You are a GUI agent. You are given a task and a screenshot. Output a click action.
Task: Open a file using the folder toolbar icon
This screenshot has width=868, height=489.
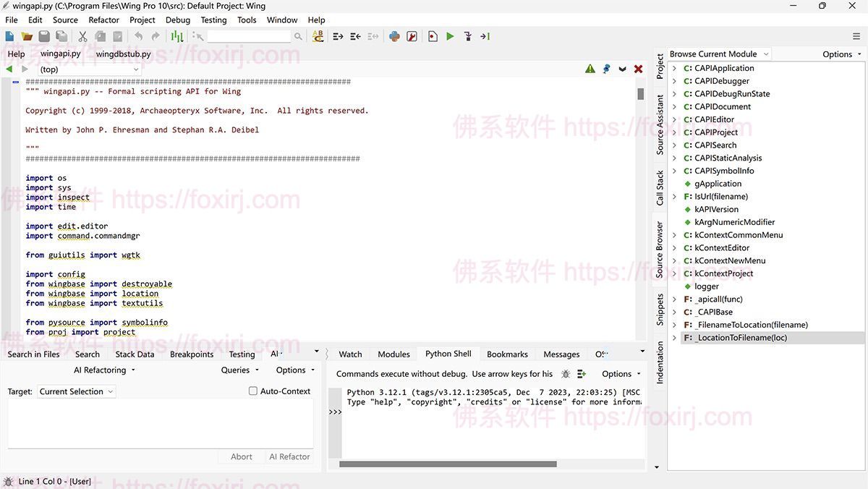(x=25, y=35)
